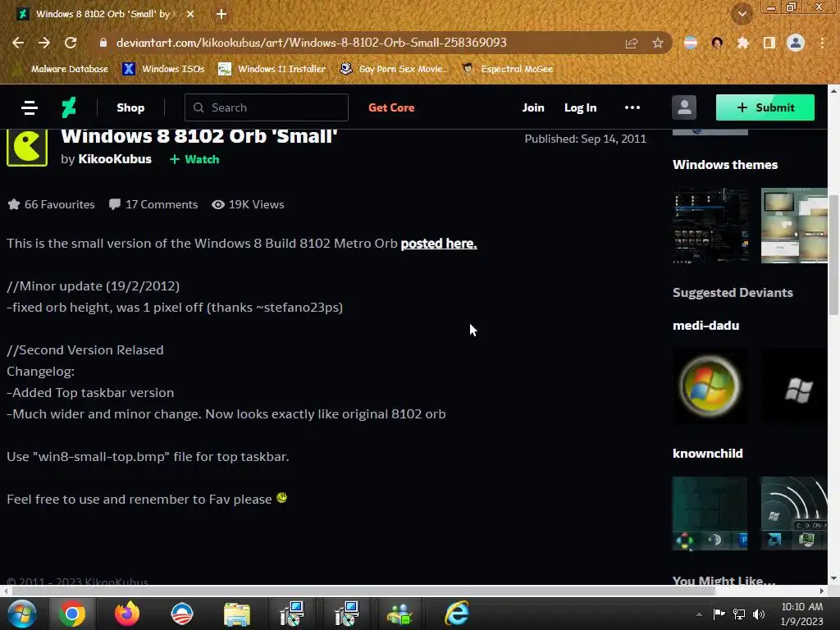Click the 66 Favourites star

pos(14,204)
